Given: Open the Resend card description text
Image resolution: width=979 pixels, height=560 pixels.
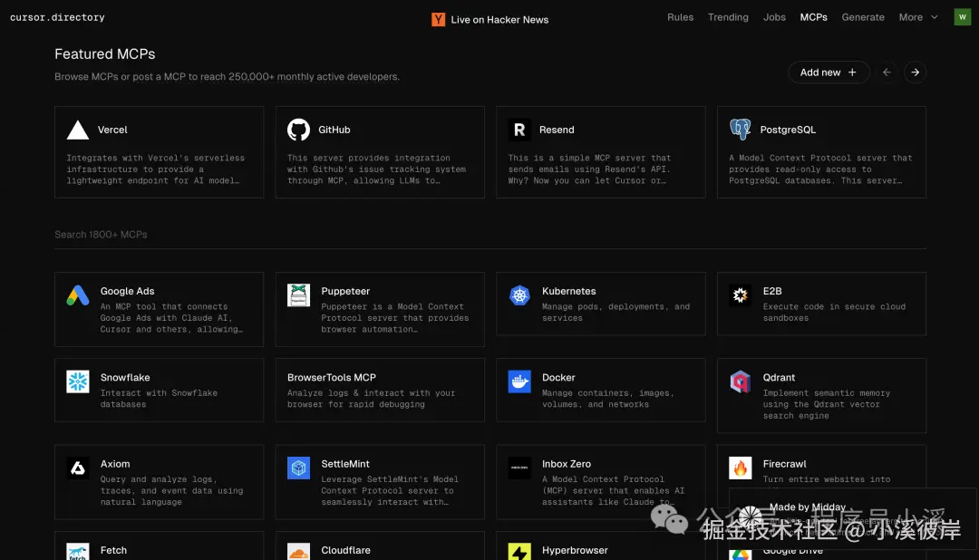Looking at the screenshot, I should 589,169.
